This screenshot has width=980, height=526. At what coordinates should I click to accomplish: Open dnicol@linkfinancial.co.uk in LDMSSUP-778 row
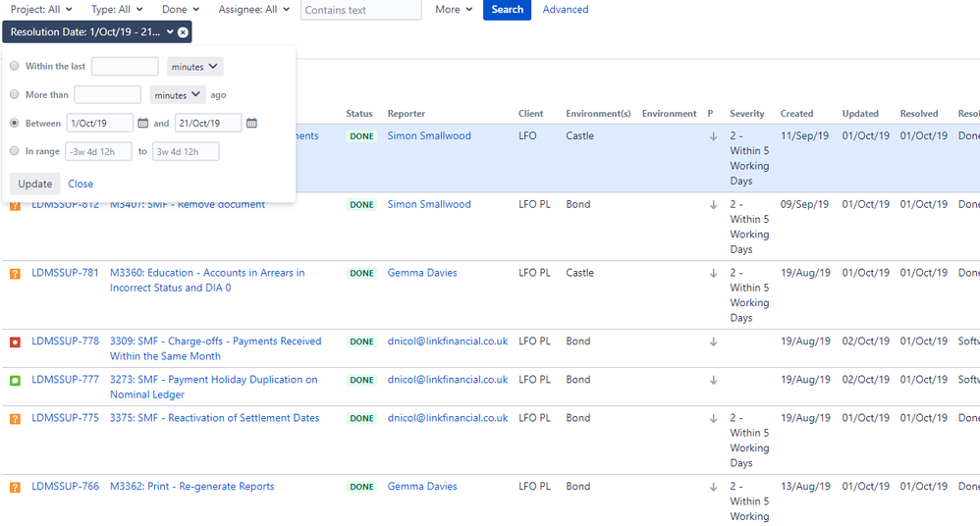point(448,342)
